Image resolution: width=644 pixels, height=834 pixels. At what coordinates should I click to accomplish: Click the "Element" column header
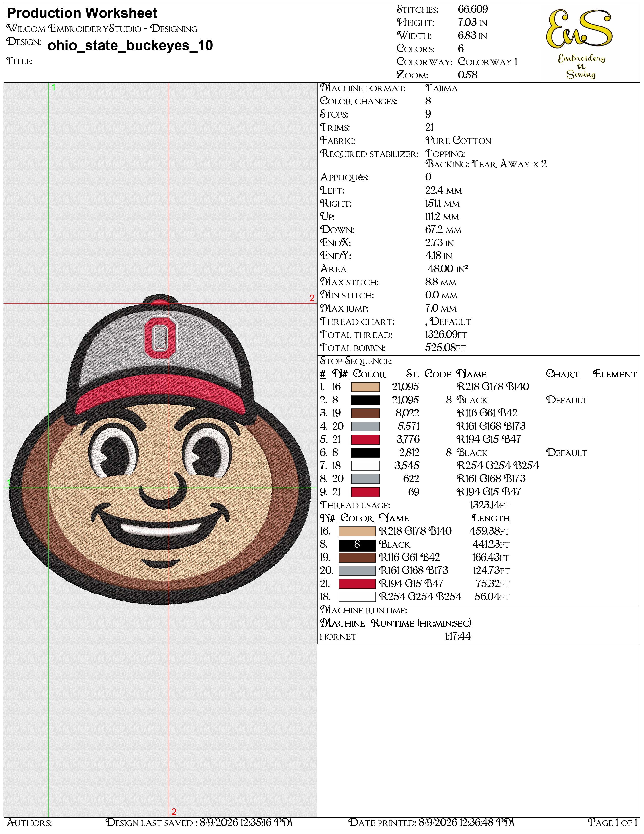(x=615, y=374)
